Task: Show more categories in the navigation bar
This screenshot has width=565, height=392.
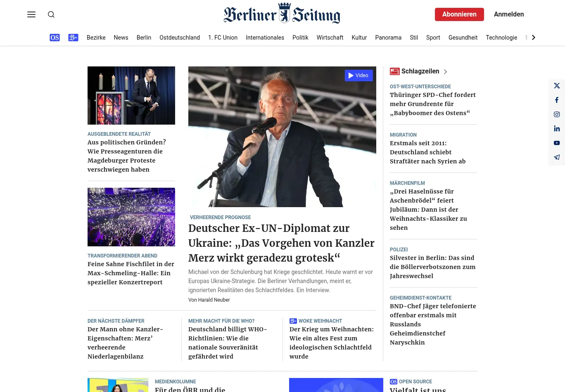Action: (534, 38)
